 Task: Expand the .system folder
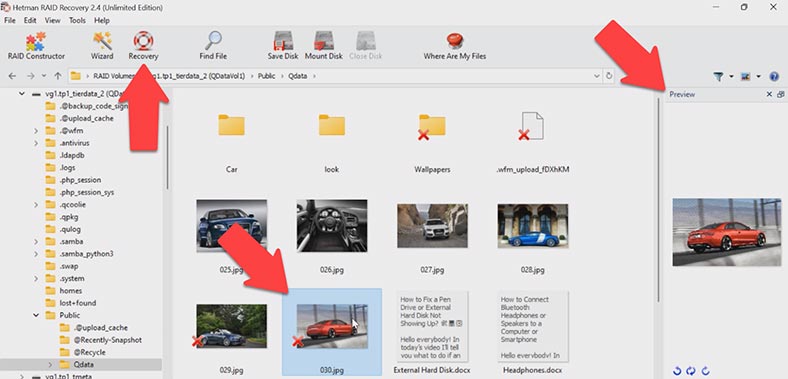pyautogui.click(x=36, y=278)
